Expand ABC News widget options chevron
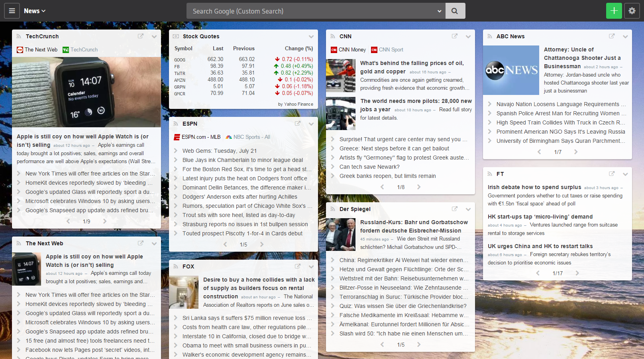 click(625, 37)
